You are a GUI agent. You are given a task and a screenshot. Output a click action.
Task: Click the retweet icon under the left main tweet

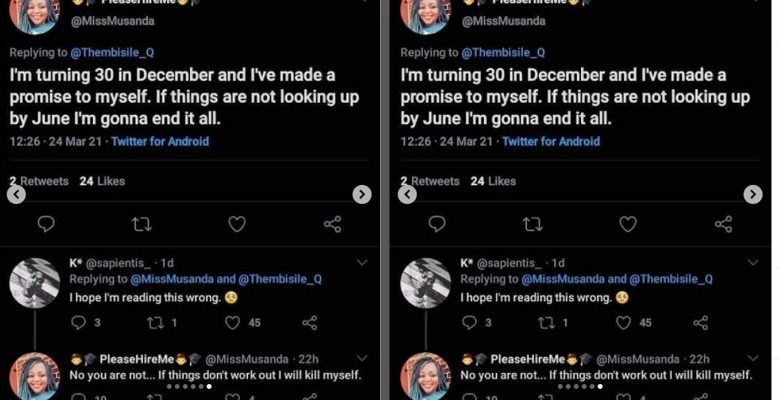pos(142,225)
